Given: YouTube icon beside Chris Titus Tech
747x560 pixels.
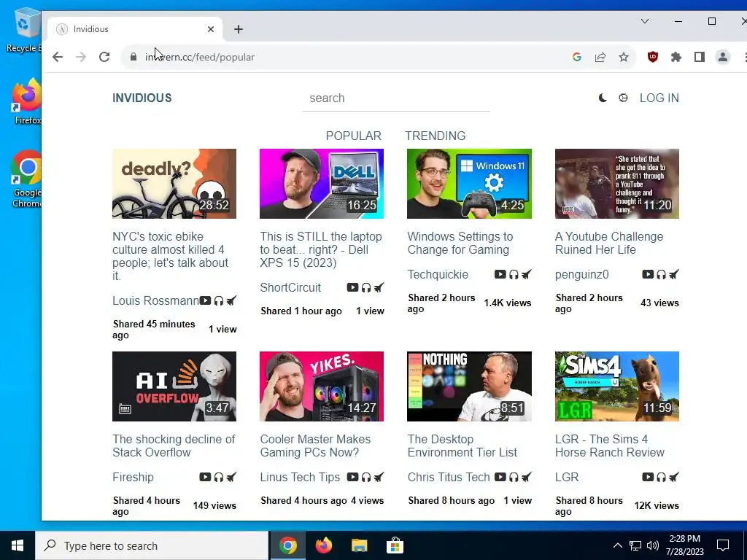Looking at the screenshot, I should click(x=500, y=477).
